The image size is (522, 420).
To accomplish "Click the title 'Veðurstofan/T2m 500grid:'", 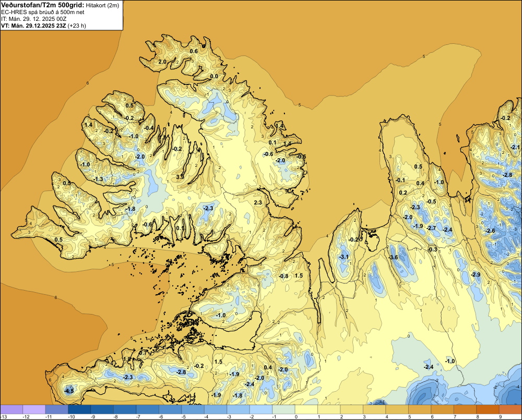I will point(43,5).
